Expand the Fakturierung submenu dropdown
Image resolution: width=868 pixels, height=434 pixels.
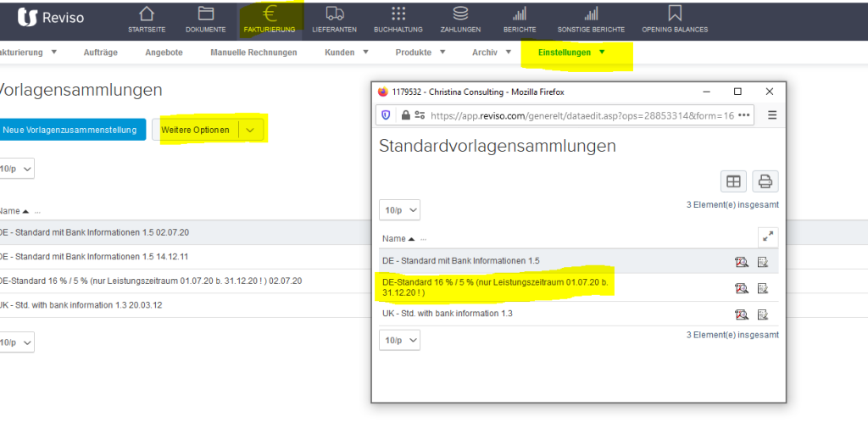(53, 52)
